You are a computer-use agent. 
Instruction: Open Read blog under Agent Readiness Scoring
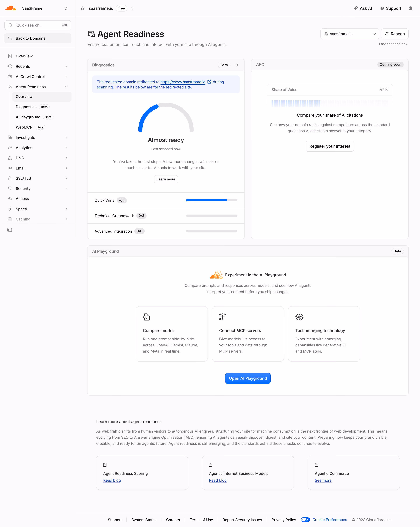[x=112, y=480]
